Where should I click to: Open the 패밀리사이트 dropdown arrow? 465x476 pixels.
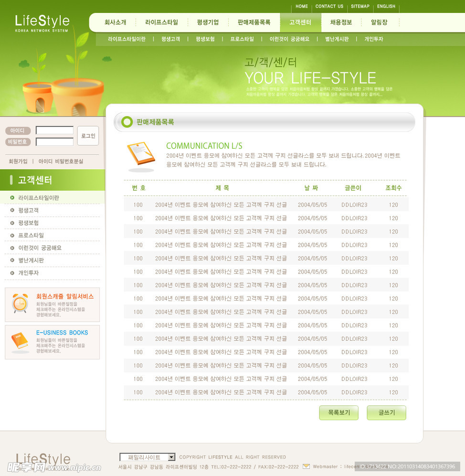coord(171,457)
